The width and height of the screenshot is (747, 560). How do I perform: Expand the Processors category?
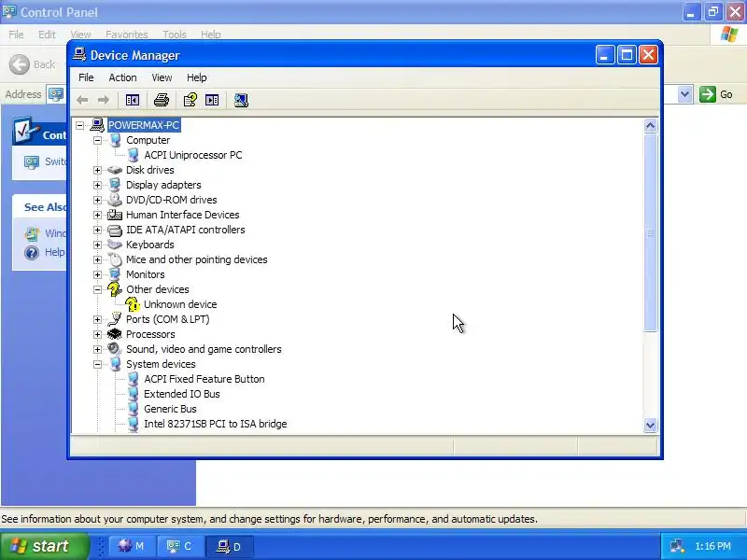[x=98, y=334]
